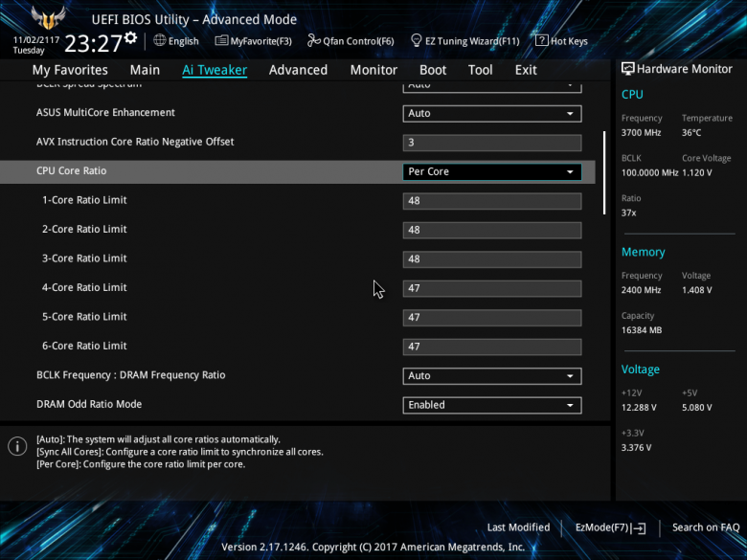Click the CPU frequency 3700 MHz value
This screenshot has height=560, width=747.
[x=642, y=133]
